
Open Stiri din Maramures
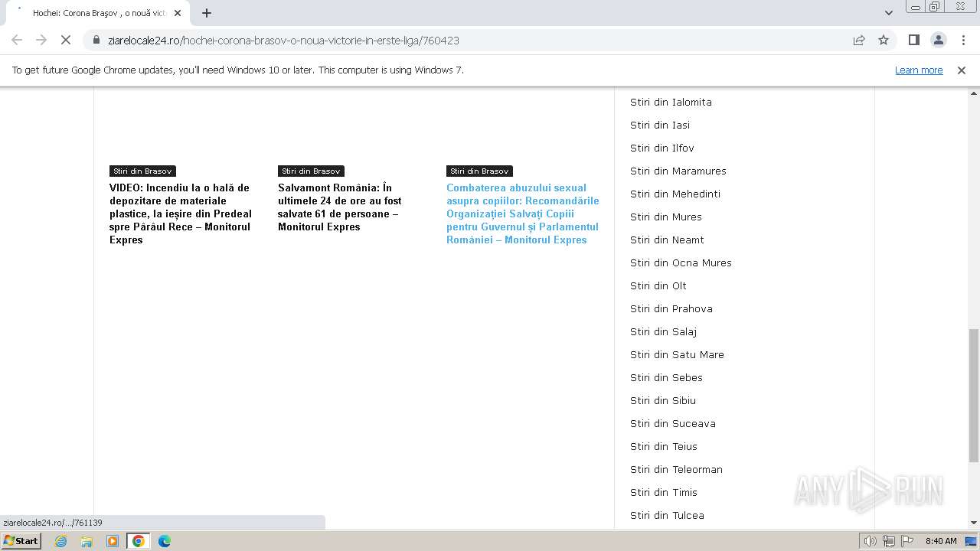click(x=678, y=171)
